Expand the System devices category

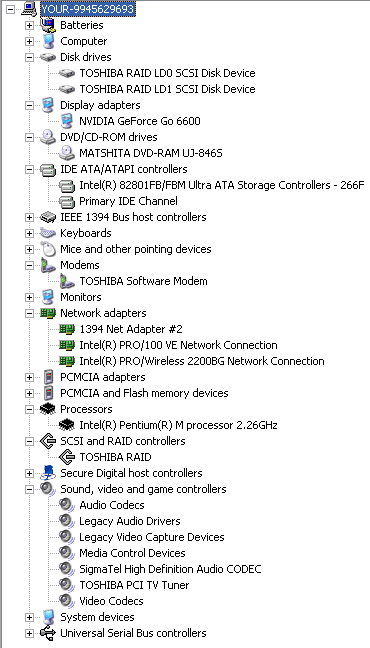coord(29,617)
